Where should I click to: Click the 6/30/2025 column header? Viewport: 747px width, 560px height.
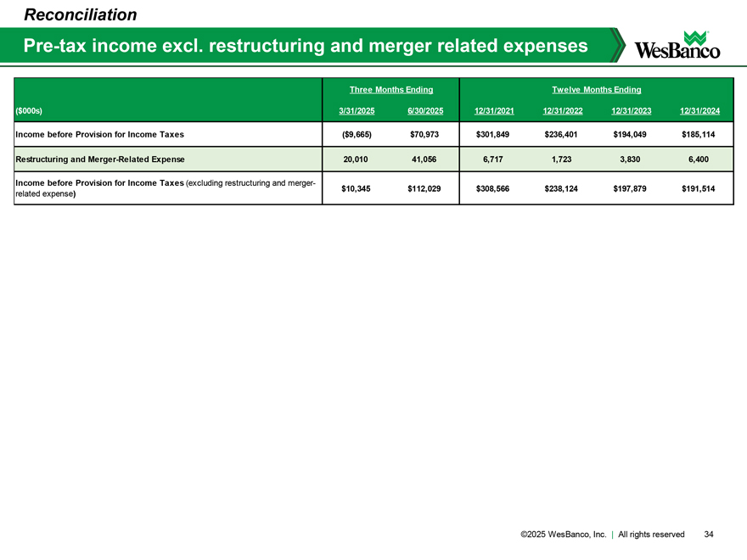pos(425,111)
